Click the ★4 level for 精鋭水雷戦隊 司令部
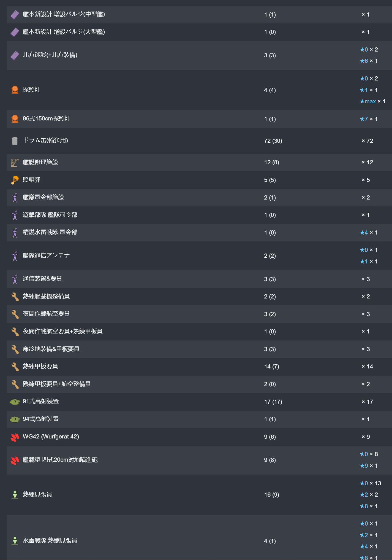The height and width of the screenshot is (560, 392). 364,233
